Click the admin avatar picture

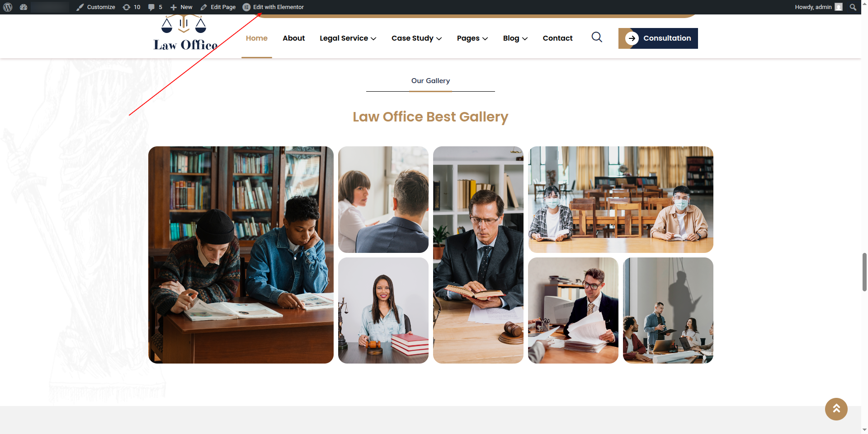(839, 7)
